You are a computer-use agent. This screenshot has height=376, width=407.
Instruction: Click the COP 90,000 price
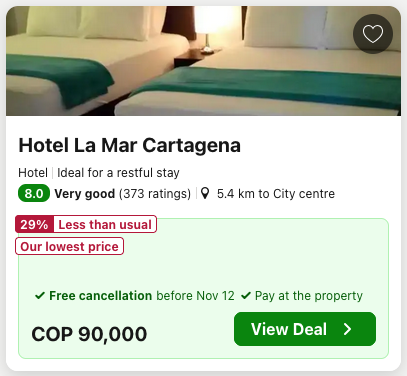pos(89,334)
